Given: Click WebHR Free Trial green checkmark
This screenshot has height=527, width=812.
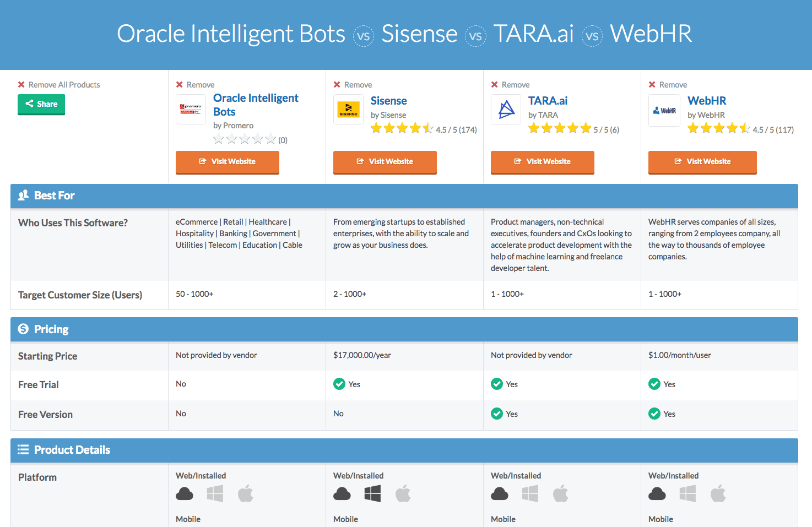Looking at the screenshot, I should point(654,384).
